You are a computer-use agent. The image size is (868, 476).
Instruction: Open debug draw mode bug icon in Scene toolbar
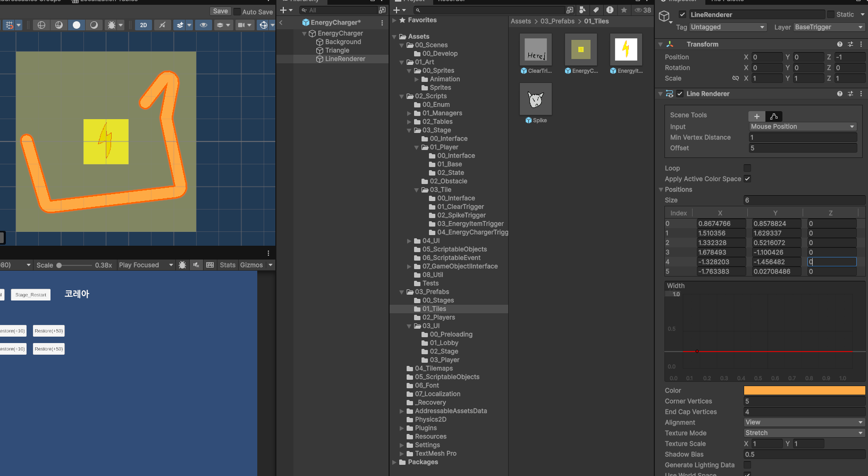112,25
